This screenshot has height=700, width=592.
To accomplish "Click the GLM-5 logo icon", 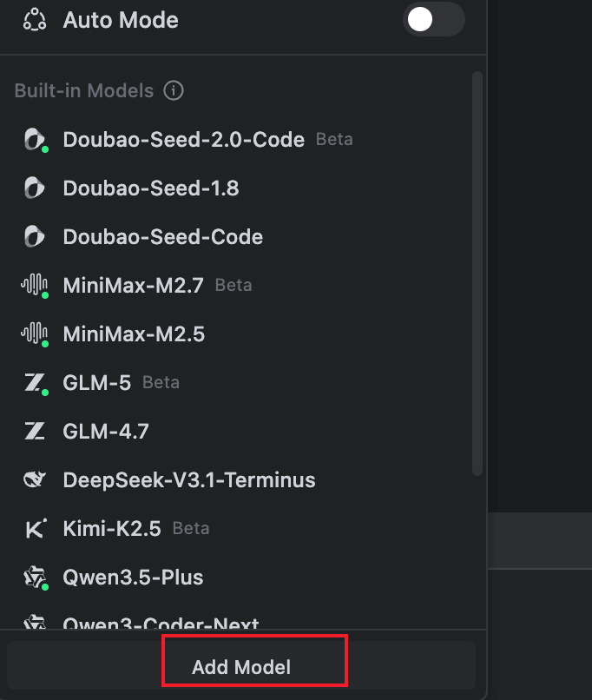I will pyautogui.click(x=35, y=383).
